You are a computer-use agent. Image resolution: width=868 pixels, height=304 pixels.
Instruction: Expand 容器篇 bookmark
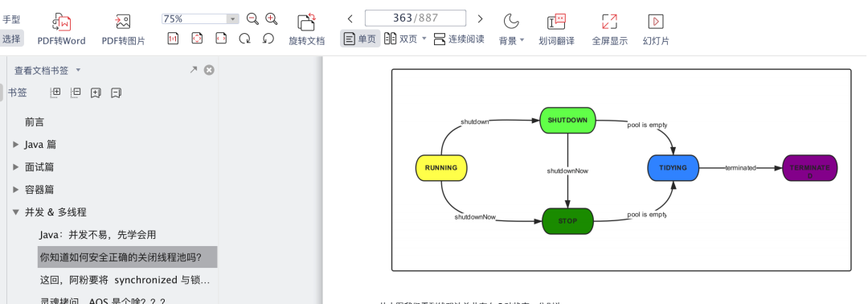pos(15,189)
